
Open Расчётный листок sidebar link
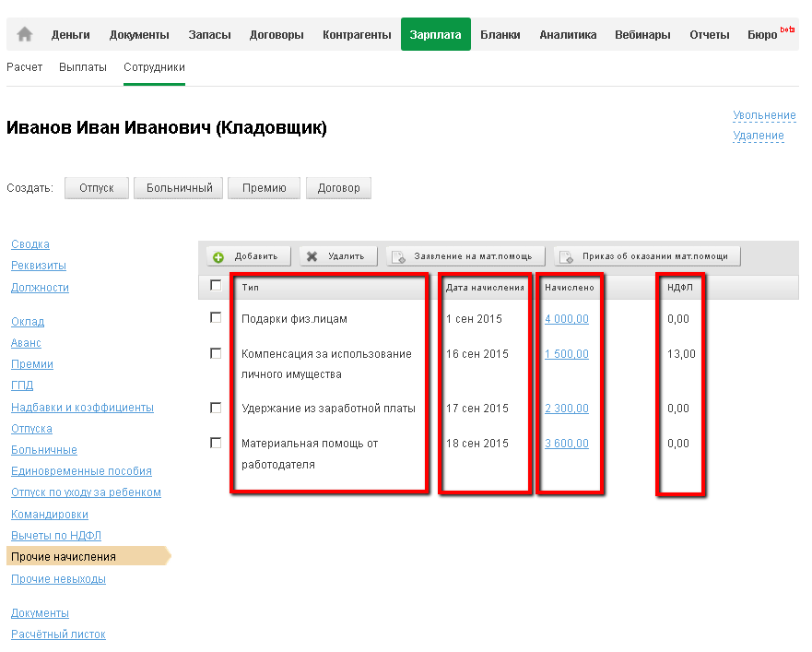coord(58,634)
